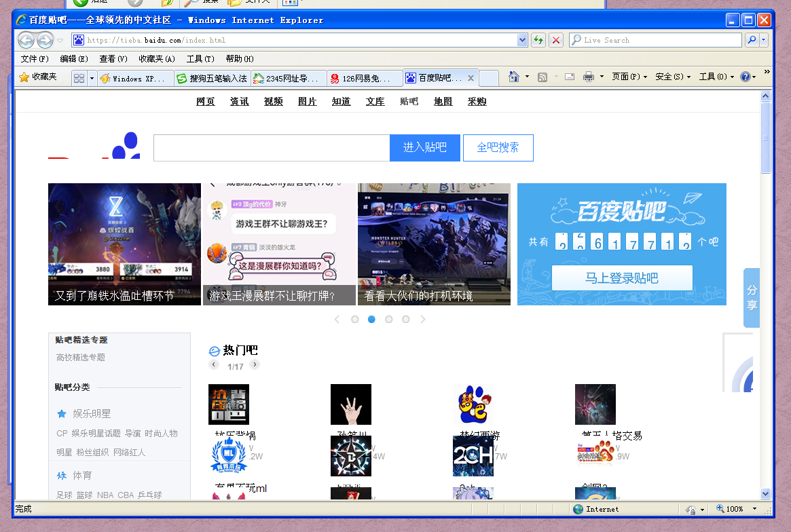791x532 pixels.
Task: Open the zoom level 100% dropdown
Action: pyautogui.click(x=754, y=510)
